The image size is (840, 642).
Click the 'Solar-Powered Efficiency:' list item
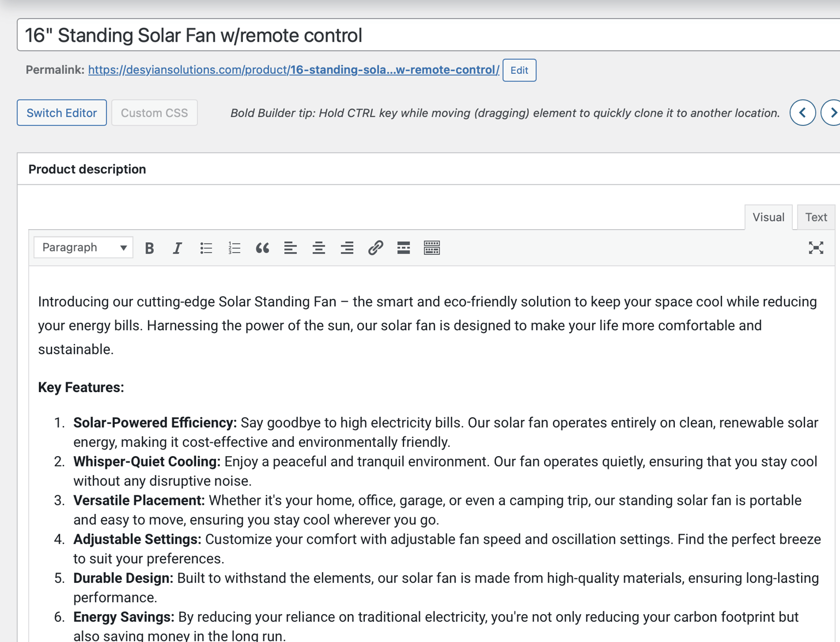[446, 432]
